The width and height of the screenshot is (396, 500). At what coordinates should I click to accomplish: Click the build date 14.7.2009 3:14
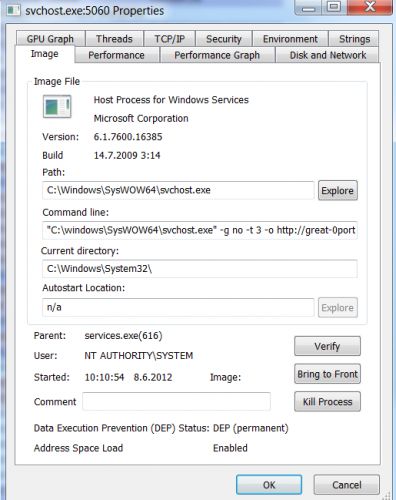[127, 155]
